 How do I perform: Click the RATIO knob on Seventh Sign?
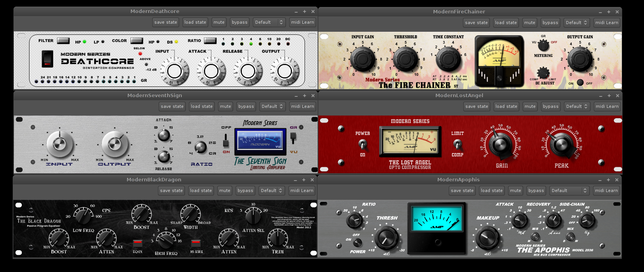pyautogui.click(x=201, y=147)
